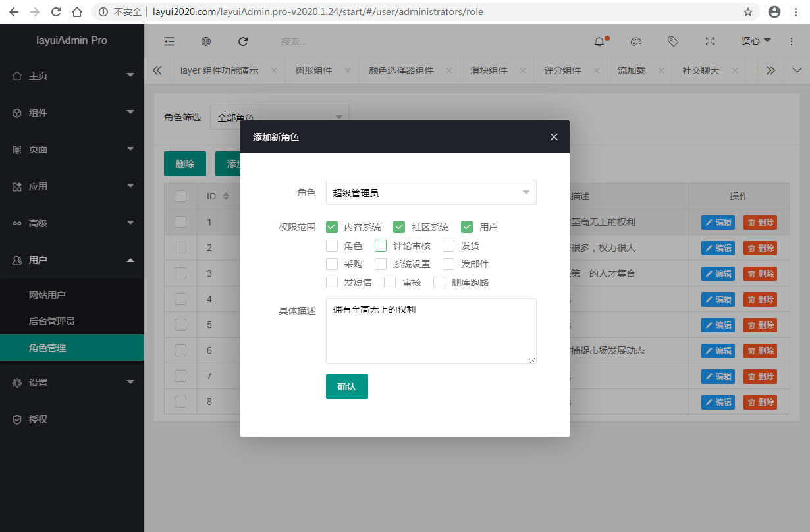Click the tag/label icon in the top bar
The height and width of the screenshot is (532, 810).
click(x=672, y=41)
